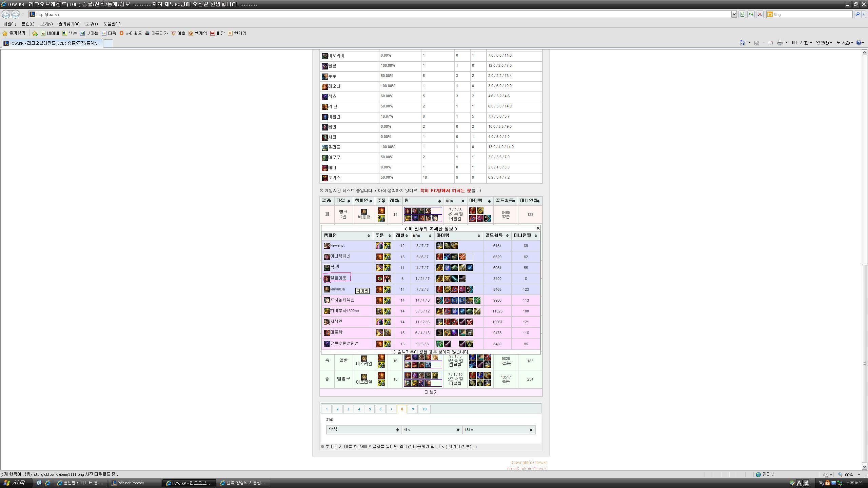This screenshot has height=488, width=868.
Task: Click the last item icon in 유관순관순관순 row
Action: (469, 344)
